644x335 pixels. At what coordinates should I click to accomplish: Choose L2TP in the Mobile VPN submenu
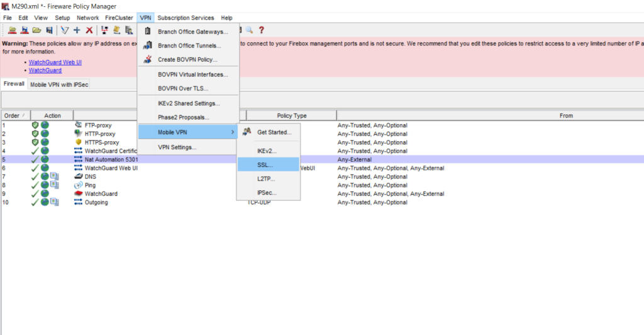[269, 178]
